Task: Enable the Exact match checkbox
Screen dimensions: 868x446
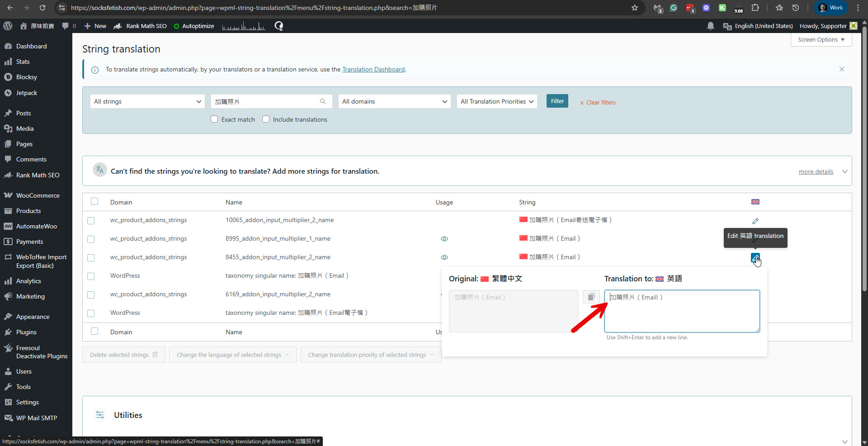Action: click(214, 119)
